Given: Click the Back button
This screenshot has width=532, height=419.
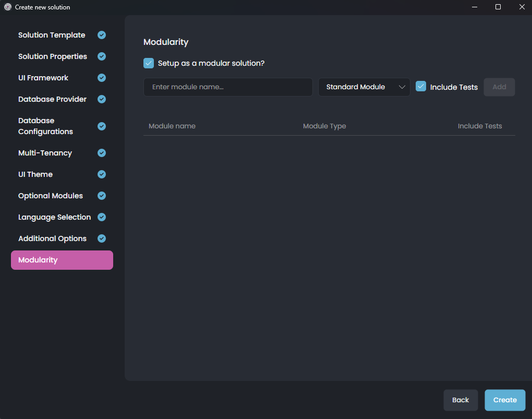Looking at the screenshot, I should click(461, 400).
